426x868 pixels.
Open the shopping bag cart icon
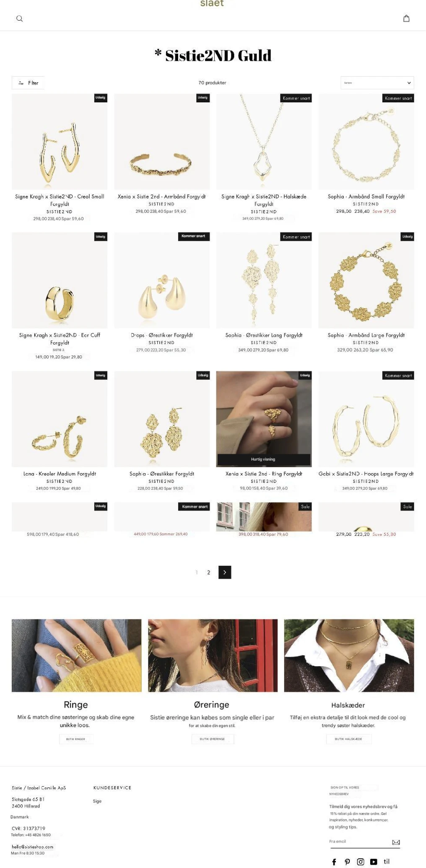[406, 18]
